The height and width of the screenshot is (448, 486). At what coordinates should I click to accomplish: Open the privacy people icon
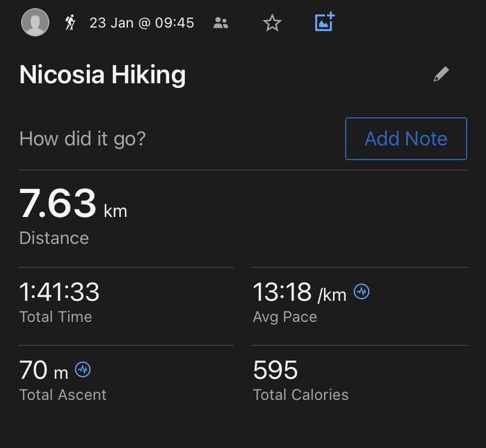(221, 23)
